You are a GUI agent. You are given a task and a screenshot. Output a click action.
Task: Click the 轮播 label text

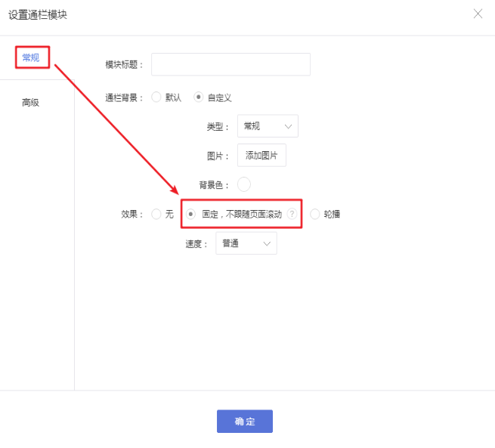click(332, 215)
